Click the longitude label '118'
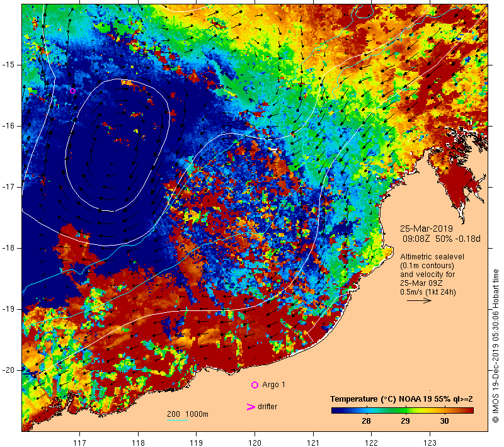The image size is (504, 447). [x=138, y=443]
